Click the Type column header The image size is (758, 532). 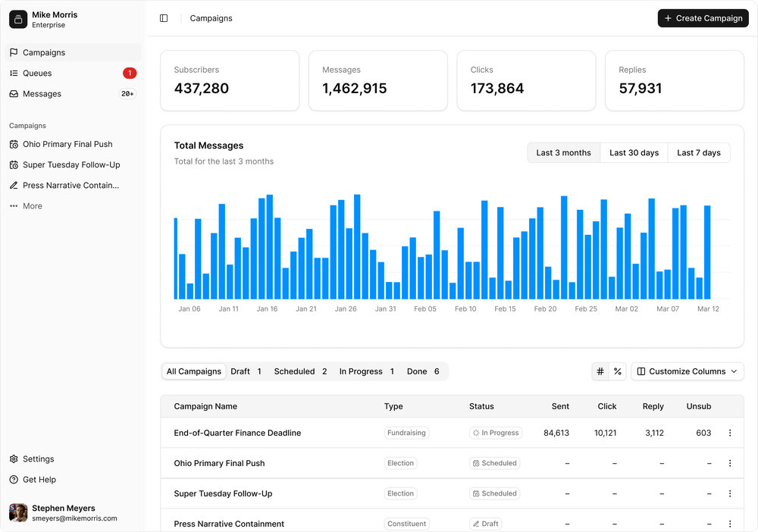tap(393, 406)
